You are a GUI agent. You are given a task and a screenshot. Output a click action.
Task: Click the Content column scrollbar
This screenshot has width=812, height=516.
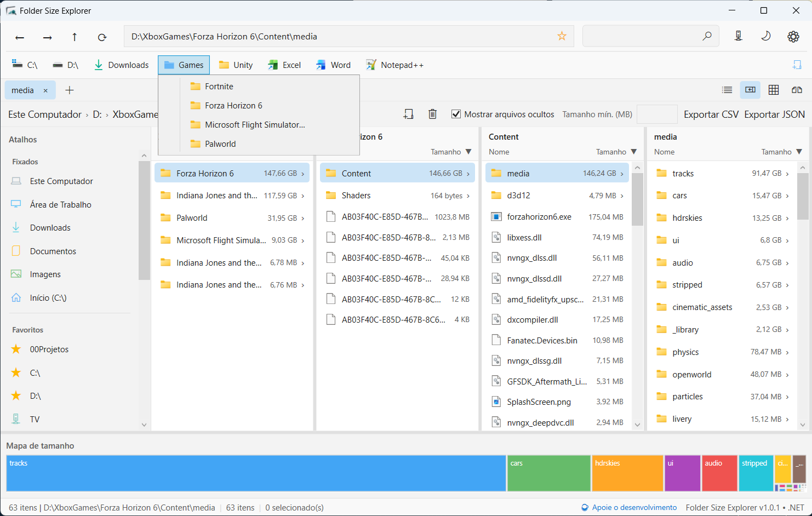point(637,200)
